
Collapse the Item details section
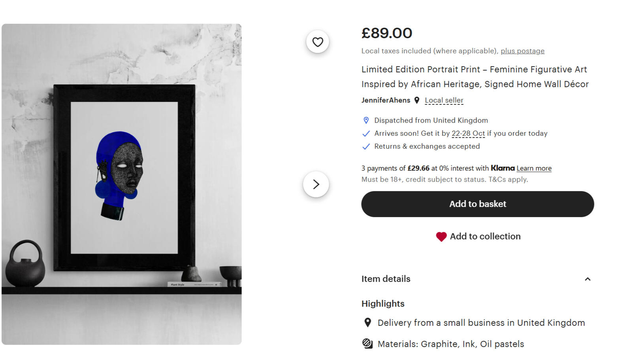pos(588,279)
